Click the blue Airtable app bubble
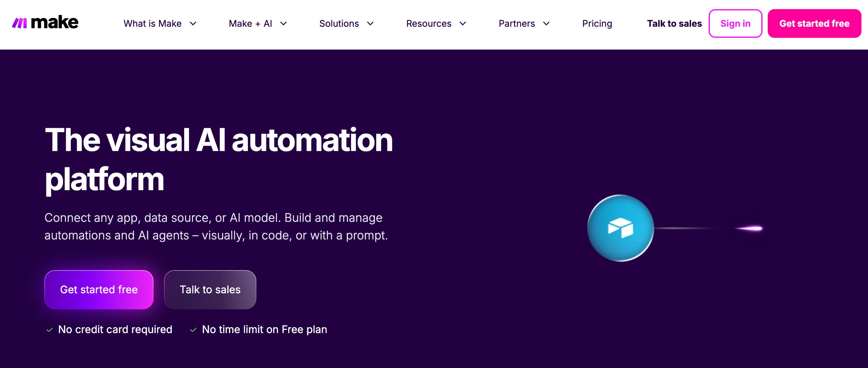 coord(620,228)
